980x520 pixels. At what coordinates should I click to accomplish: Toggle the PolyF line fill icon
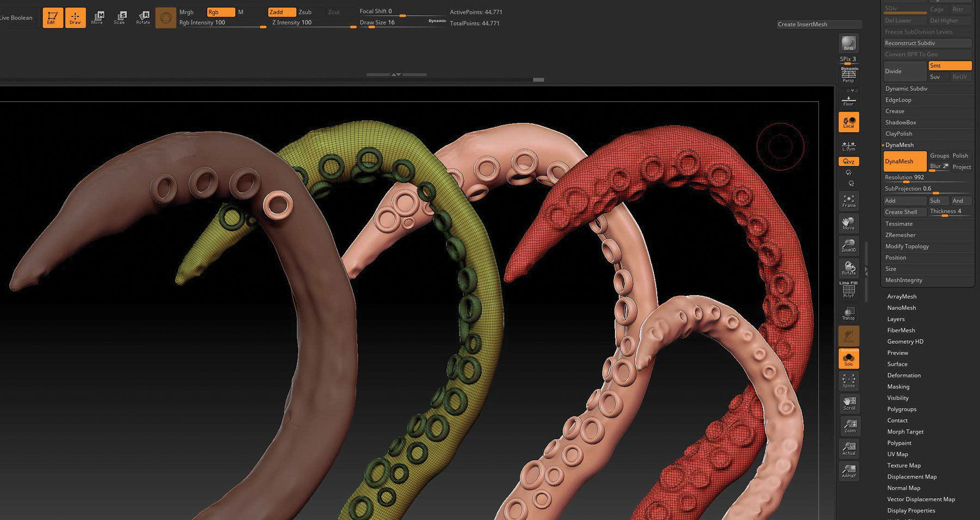(x=849, y=290)
